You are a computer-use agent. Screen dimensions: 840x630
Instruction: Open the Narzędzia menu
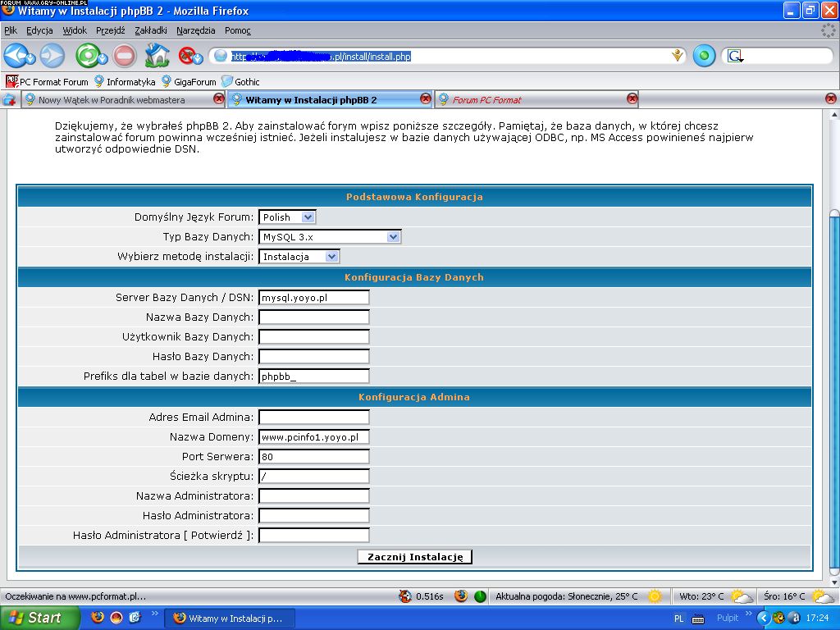[x=195, y=30]
